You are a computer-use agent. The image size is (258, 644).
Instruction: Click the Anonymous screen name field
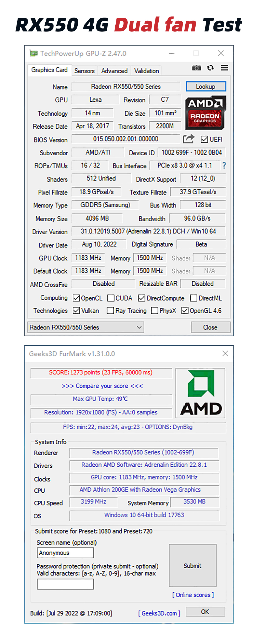[65, 553]
